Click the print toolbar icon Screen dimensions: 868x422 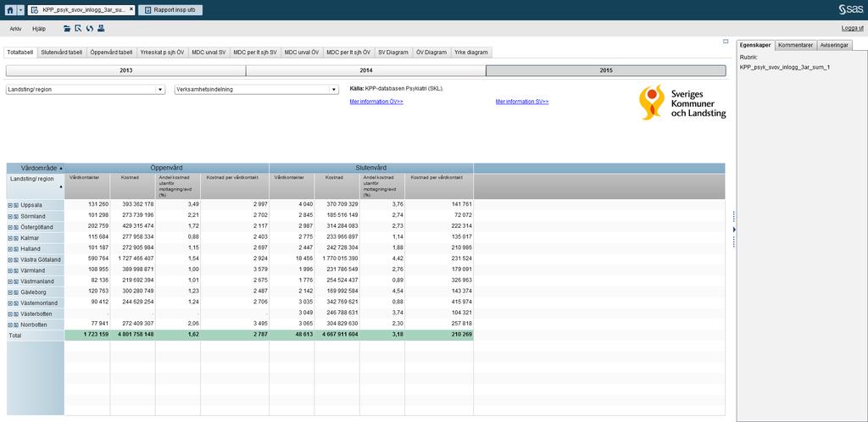(x=101, y=28)
